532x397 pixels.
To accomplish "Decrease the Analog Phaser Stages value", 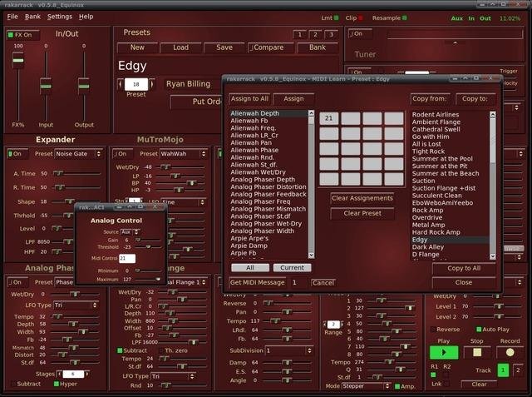I will 59,374.
